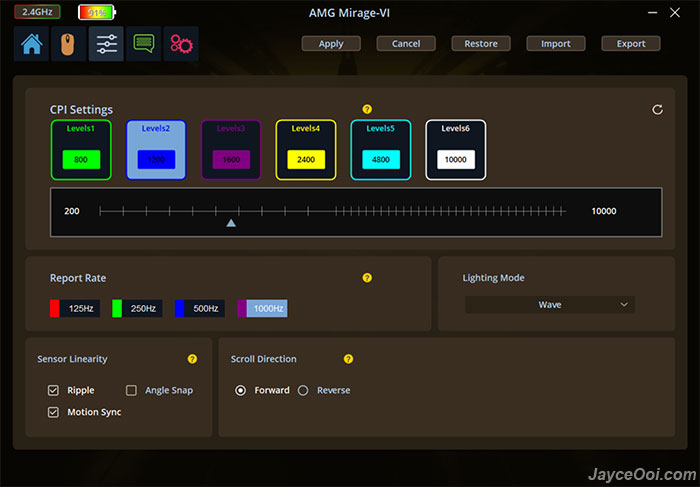Open the Sensor Linearity help icon
The height and width of the screenshot is (487, 700).
tap(192, 359)
